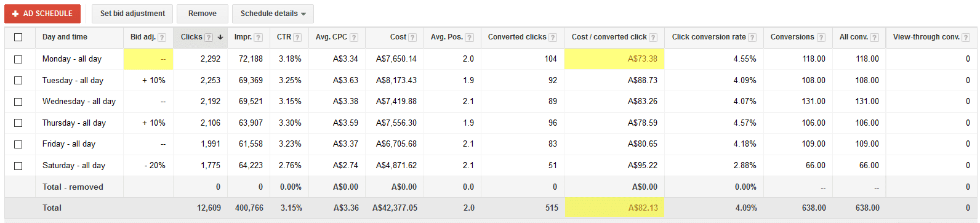Click the Cost column help icon
This screenshot has height=223, width=980.
click(x=412, y=38)
